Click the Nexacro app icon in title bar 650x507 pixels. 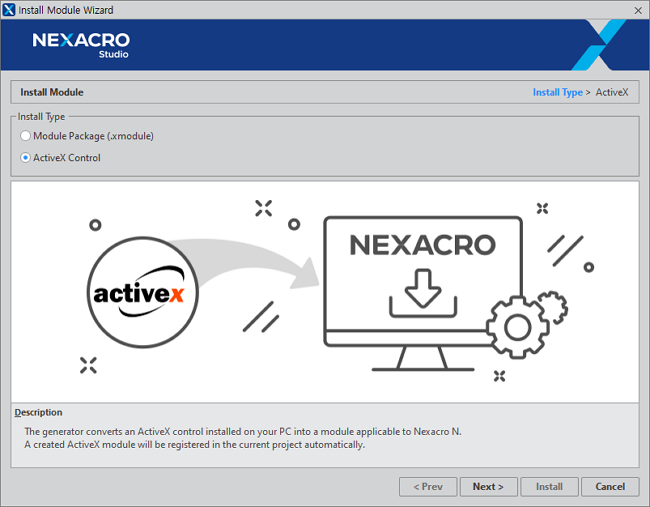[10, 10]
